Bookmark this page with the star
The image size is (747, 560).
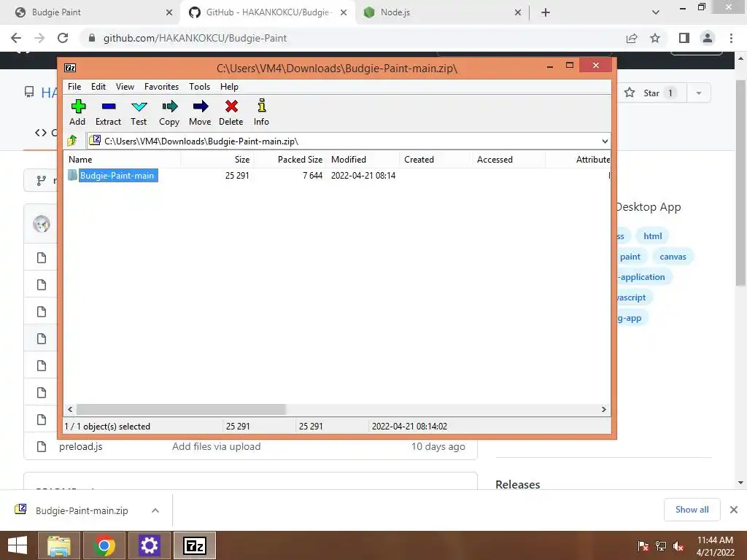click(655, 38)
